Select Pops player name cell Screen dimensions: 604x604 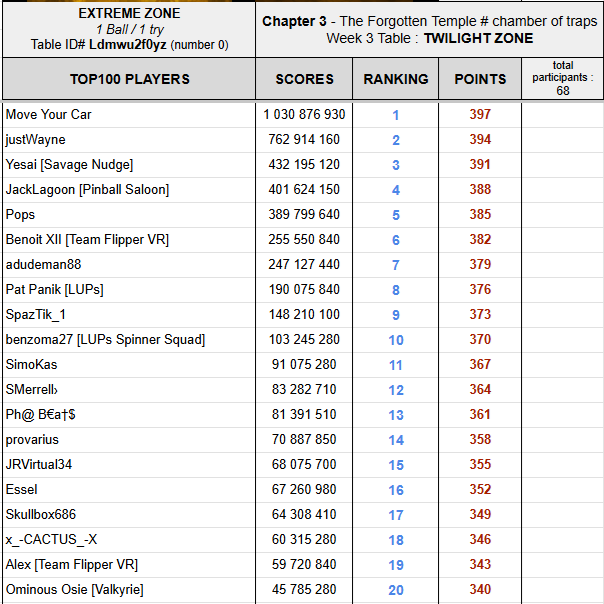pos(21,215)
